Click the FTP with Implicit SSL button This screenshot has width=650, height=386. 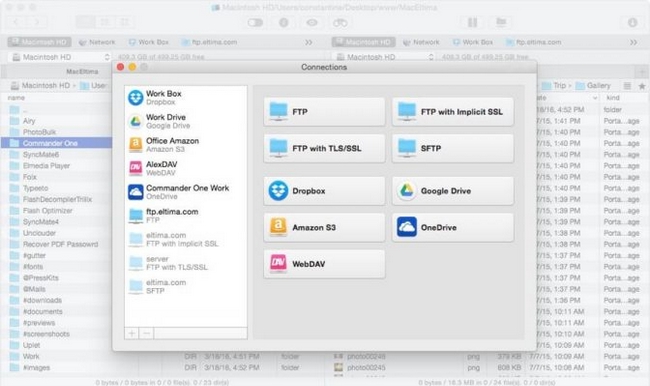(453, 112)
